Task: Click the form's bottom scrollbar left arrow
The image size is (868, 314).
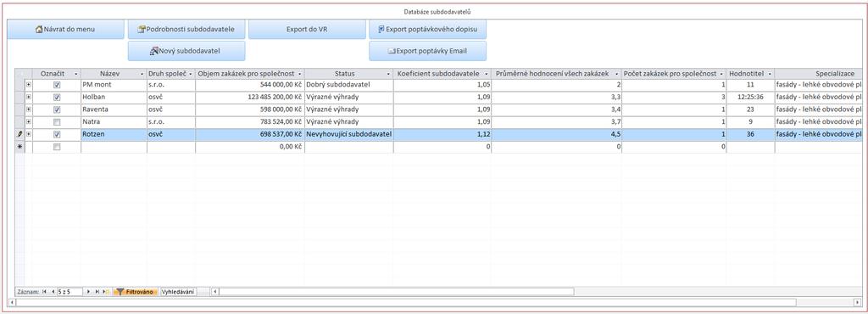Action: coord(12,302)
